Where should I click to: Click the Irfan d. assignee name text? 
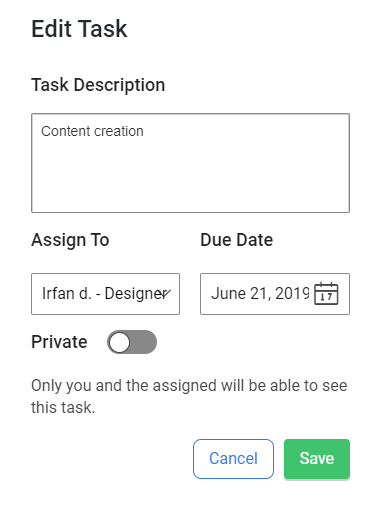(66, 294)
